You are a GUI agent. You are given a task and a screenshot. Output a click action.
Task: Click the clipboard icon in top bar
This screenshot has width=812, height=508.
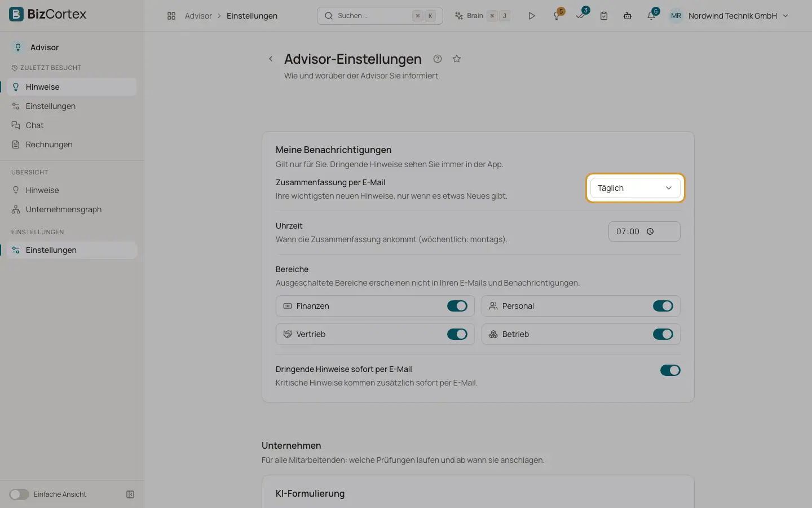[x=604, y=16]
